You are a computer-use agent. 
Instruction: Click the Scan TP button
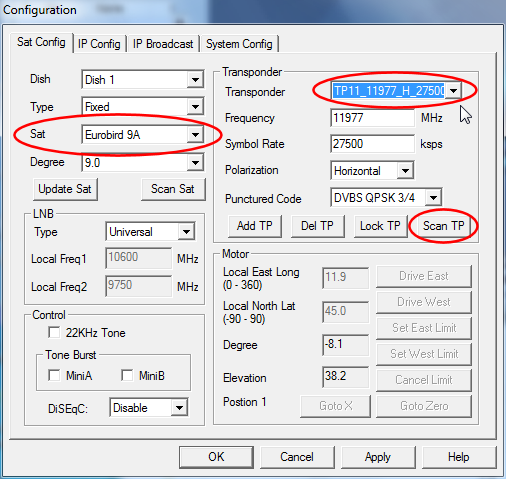pyautogui.click(x=443, y=226)
